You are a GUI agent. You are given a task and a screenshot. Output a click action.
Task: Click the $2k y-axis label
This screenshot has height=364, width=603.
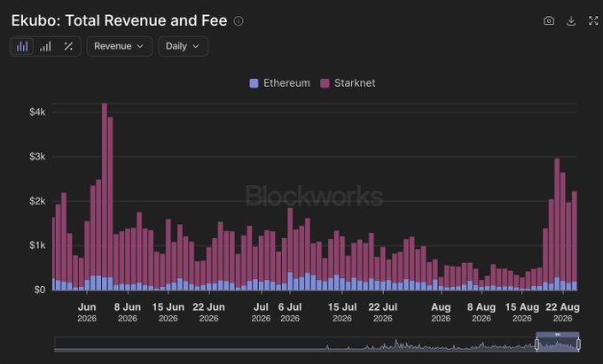tap(37, 201)
